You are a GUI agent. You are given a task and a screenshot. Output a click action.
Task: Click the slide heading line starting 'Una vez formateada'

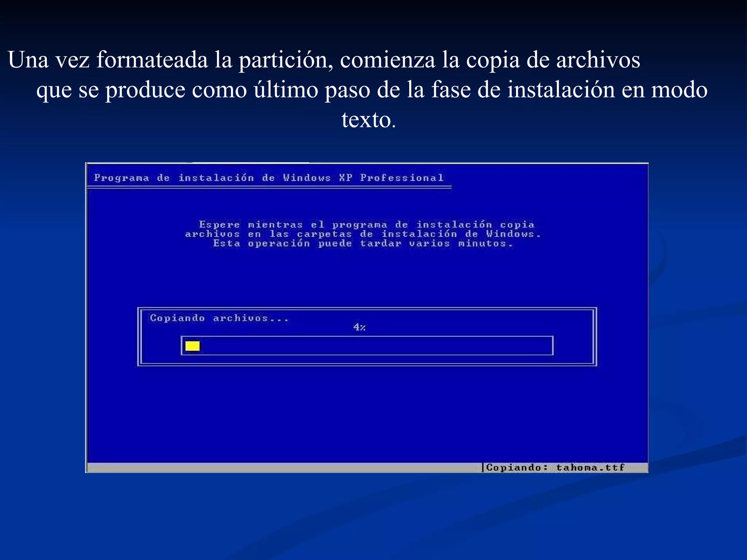coord(324,59)
